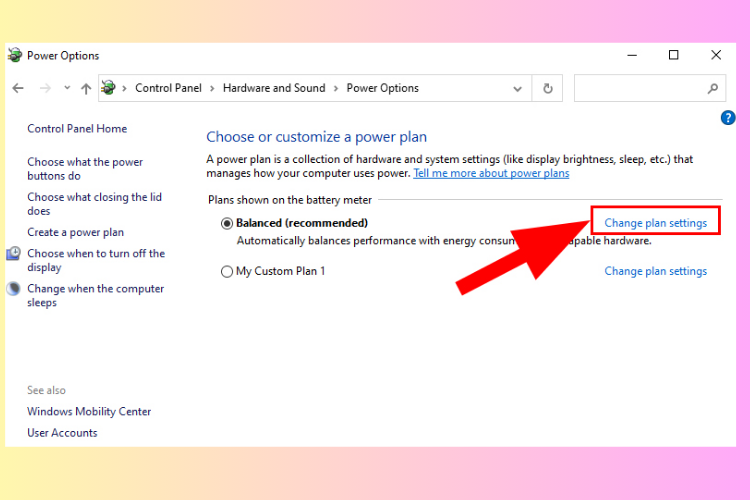Open User Accounts link
The image size is (750, 500).
[62, 433]
